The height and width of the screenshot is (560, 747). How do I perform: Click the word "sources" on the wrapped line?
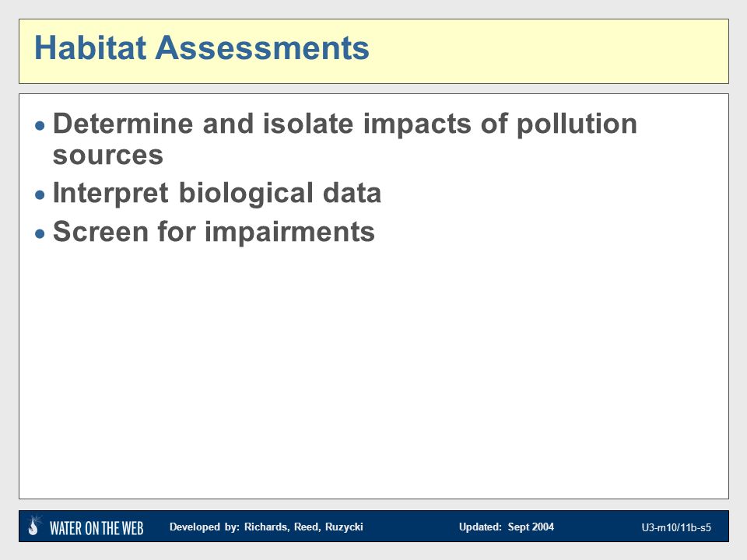[x=108, y=156]
